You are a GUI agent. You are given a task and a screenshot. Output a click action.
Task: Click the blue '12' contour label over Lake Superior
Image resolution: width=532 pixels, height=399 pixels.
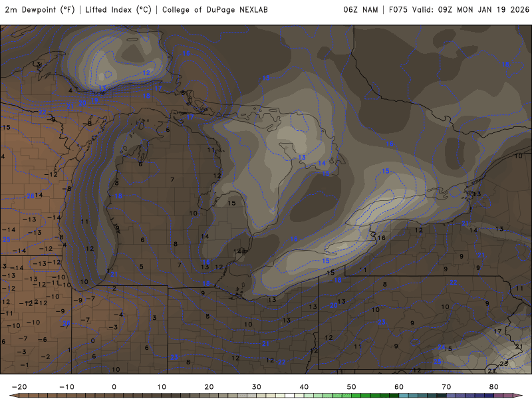click(146, 72)
